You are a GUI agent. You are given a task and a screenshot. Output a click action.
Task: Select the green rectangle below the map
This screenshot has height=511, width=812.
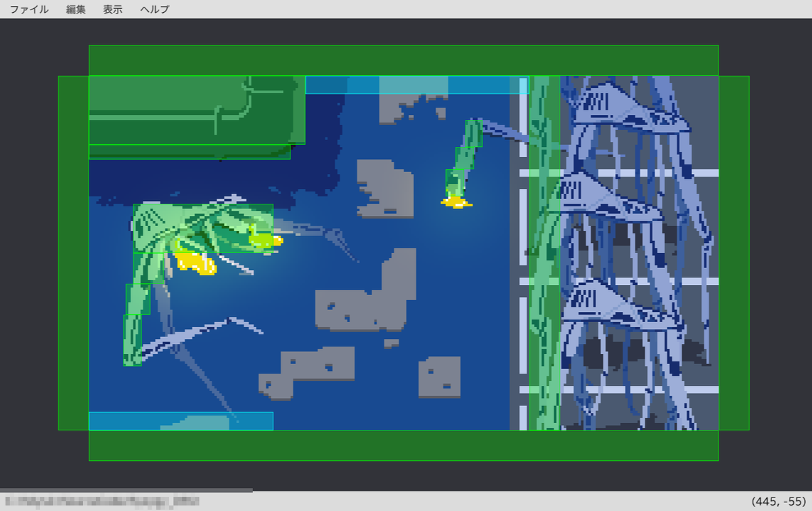403,445
